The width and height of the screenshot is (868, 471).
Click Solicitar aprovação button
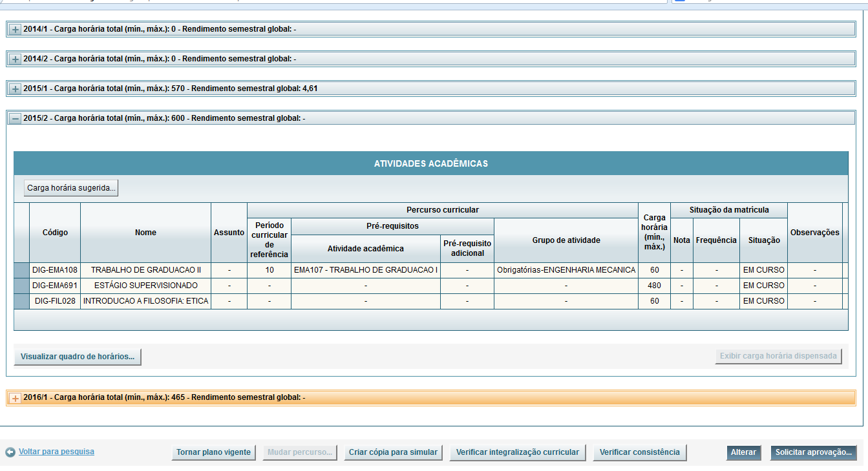[814, 452]
